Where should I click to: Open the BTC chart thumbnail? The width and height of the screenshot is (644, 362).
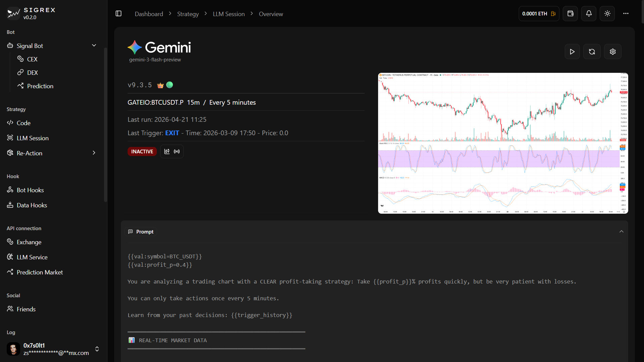[503, 143]
